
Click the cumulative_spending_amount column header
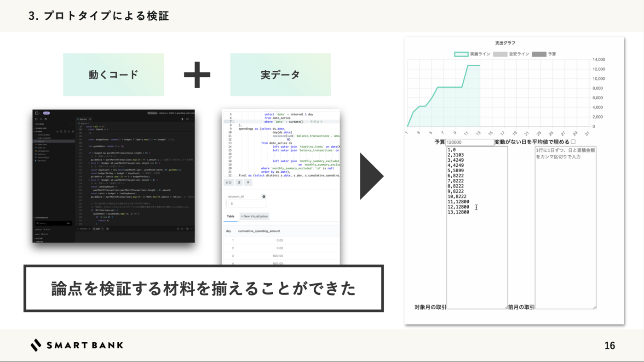click(259, 231)
